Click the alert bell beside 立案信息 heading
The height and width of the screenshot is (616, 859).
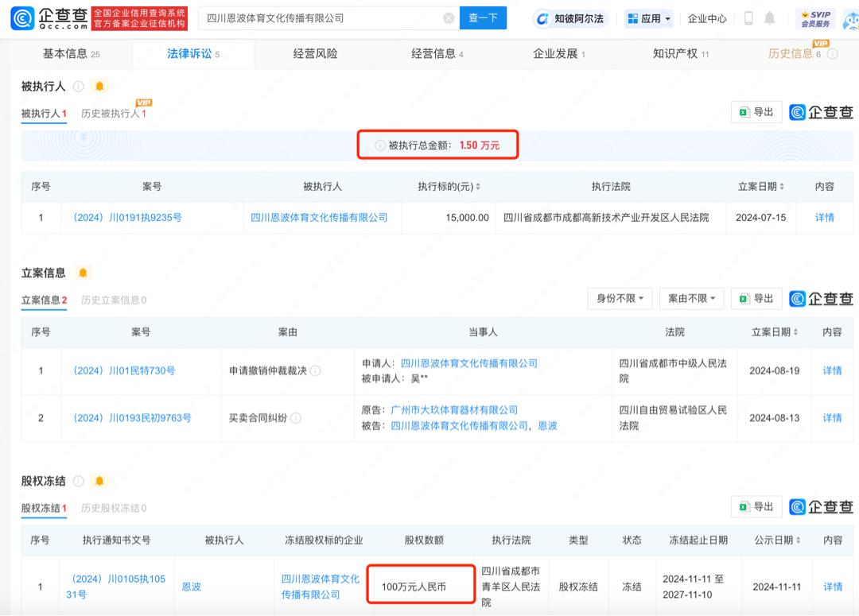(x=83, y=273)
